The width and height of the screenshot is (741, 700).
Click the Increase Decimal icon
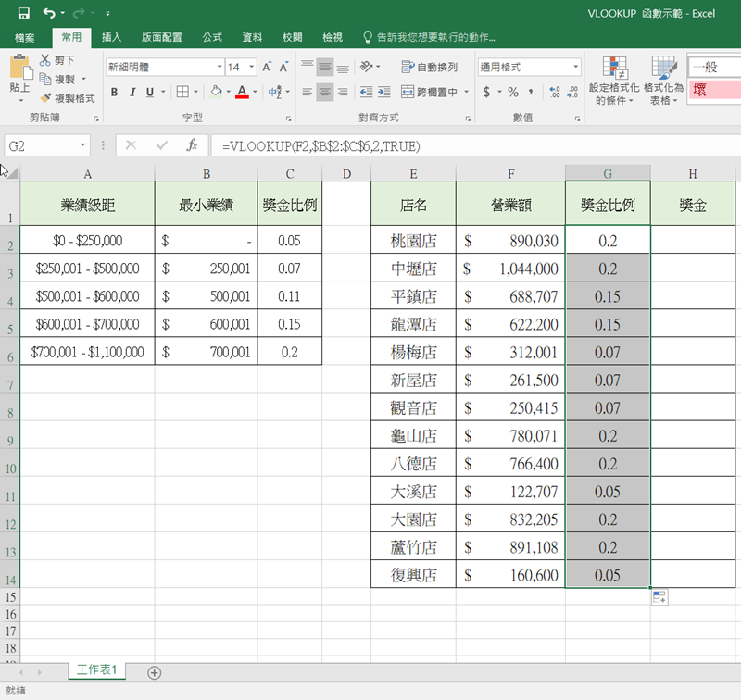pos(554,92)
